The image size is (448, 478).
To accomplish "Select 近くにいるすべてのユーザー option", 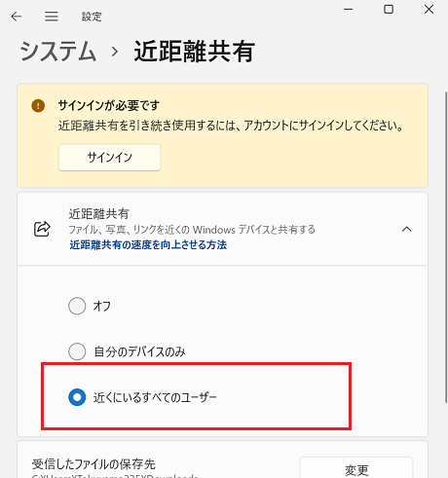I will point(77,397).
